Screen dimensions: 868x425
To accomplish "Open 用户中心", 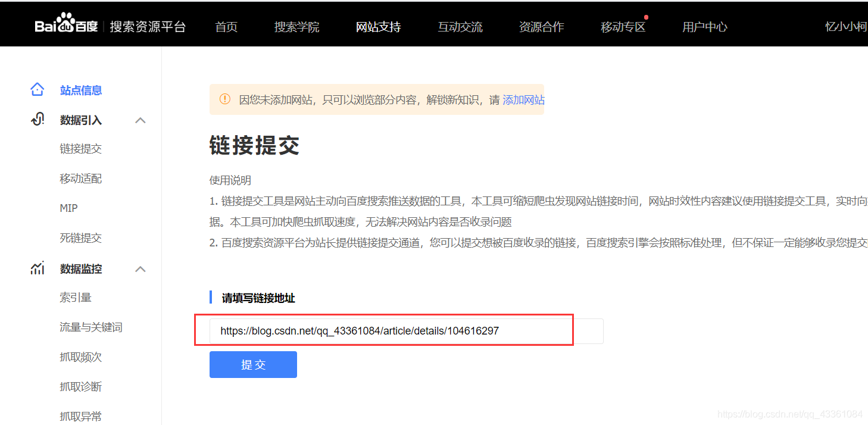I will tap(705, 26).
